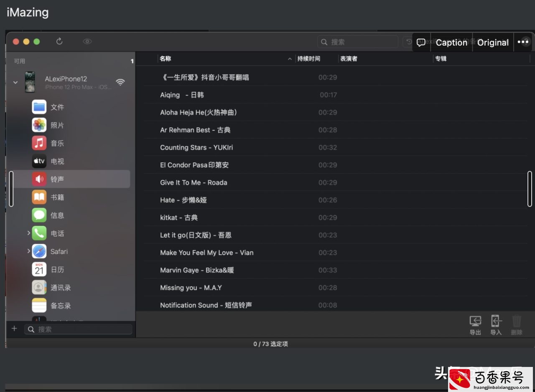
Task: Click the sidebar bottom search field
Action: click(x=78, y=329)
